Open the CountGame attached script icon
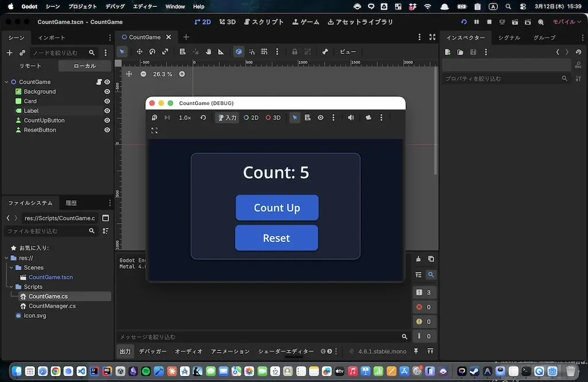 [99, 82]
